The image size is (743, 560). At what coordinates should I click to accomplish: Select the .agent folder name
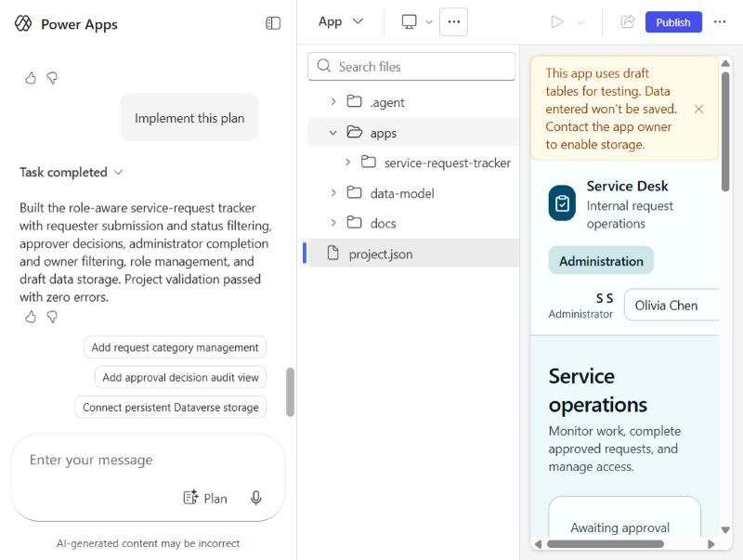coord(387,102)
